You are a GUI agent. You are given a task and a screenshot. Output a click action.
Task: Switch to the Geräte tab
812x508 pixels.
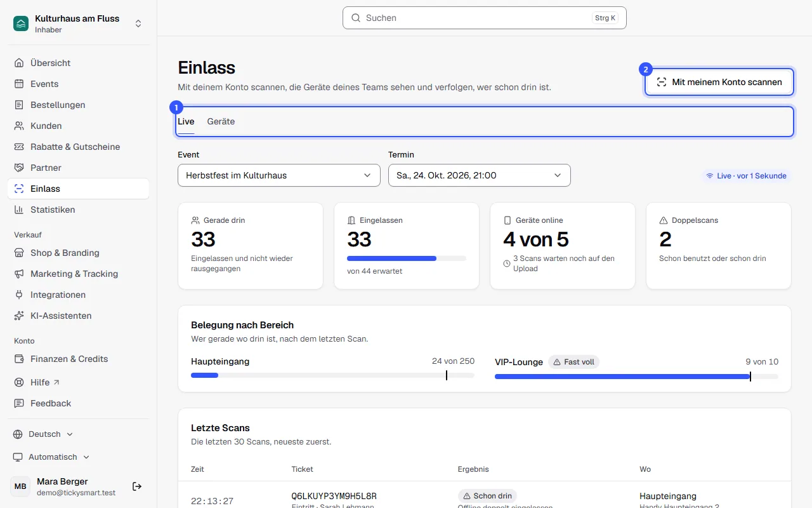221,121
